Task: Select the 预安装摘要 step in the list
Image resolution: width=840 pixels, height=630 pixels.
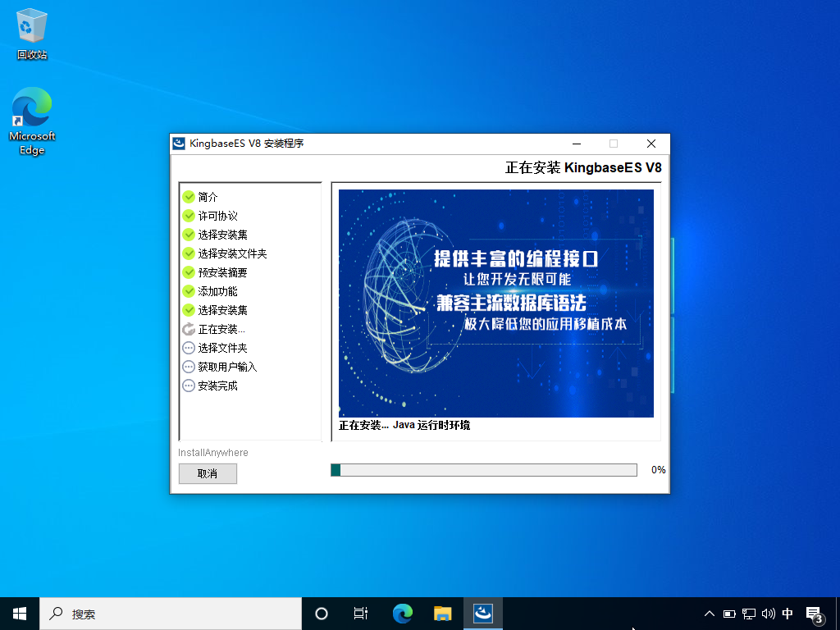Action: point(222,272)
